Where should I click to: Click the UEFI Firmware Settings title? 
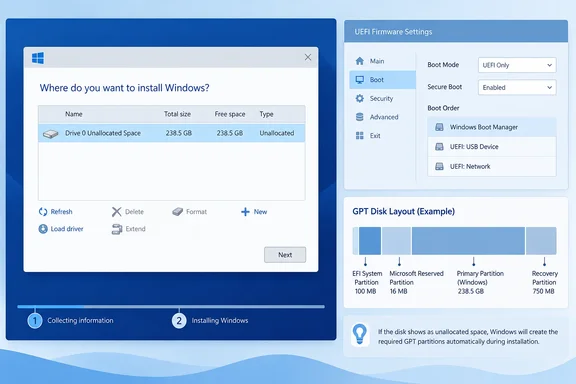pyautogui.click(x=393, y=32)
